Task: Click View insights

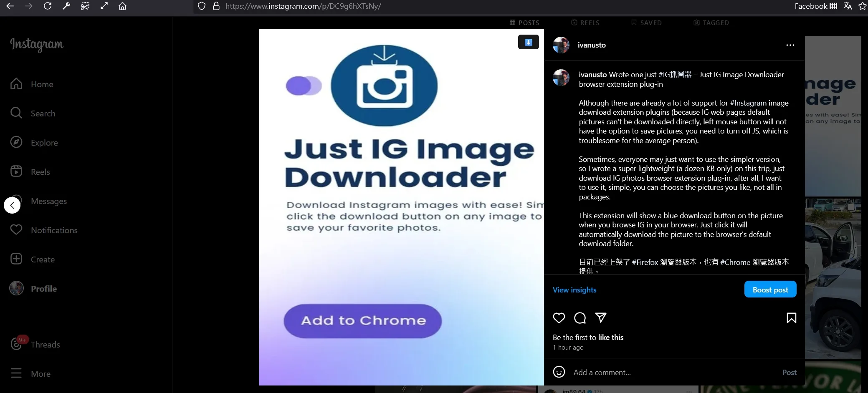Action: point(574,290)
